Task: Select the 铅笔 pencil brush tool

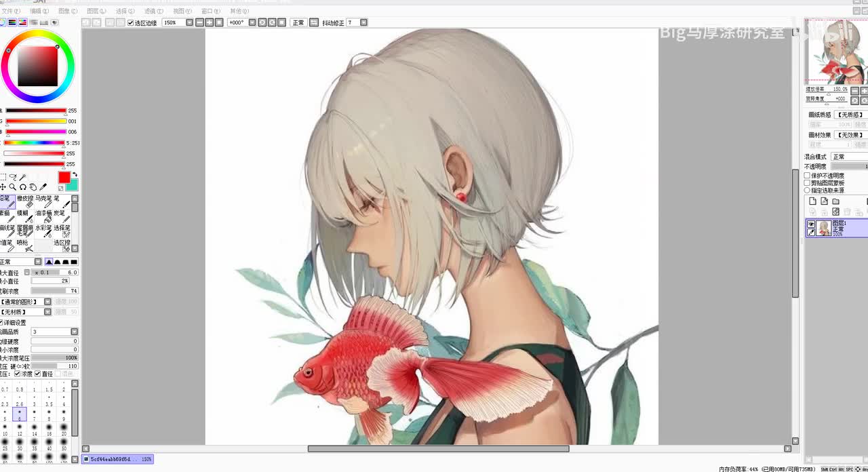Action: point(7,201)
